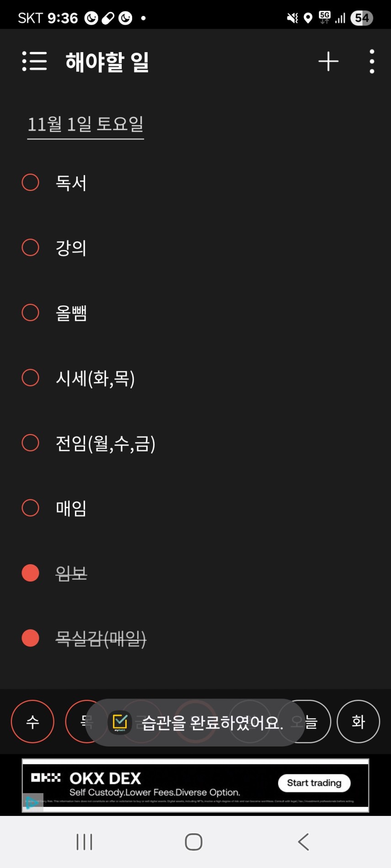Tap the AdChoices icon on the ad
The width and height of the screenshot is (391, 868).
pyautogui.click(x=32, y=803)
